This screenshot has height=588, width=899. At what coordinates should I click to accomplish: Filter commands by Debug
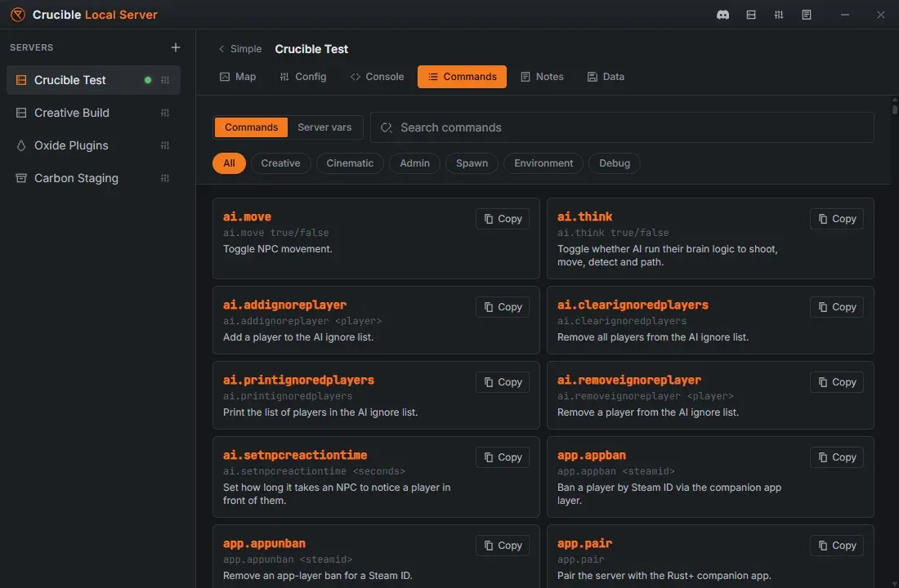(x=615, y=163)
